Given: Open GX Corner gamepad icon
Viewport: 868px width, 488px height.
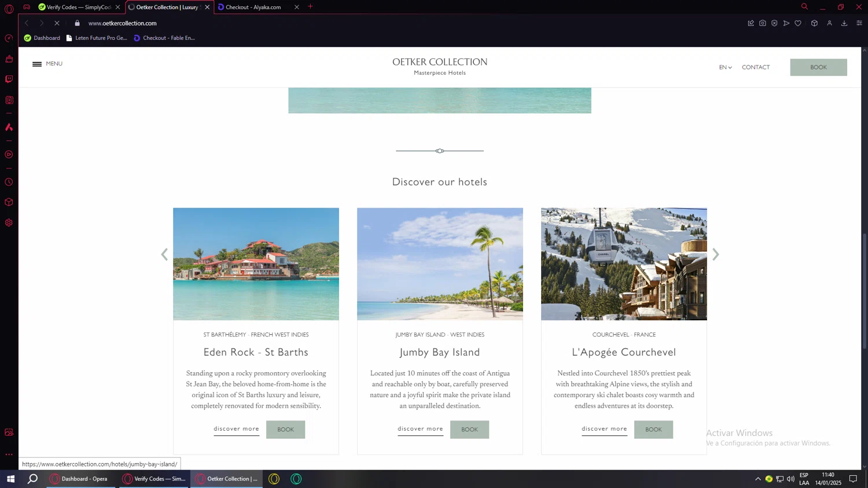Looking at the screenshot, I should 27,7.
